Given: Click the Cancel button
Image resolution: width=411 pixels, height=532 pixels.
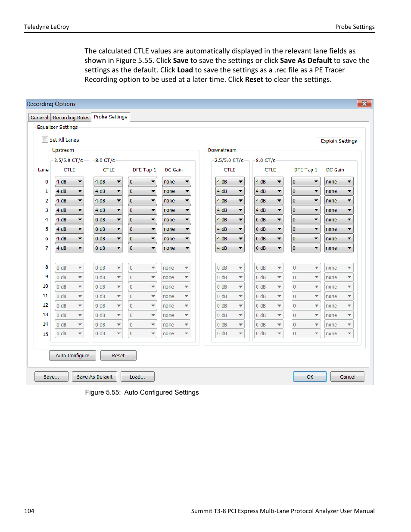Looking at the screenshot, I should [x=347, y=377].
